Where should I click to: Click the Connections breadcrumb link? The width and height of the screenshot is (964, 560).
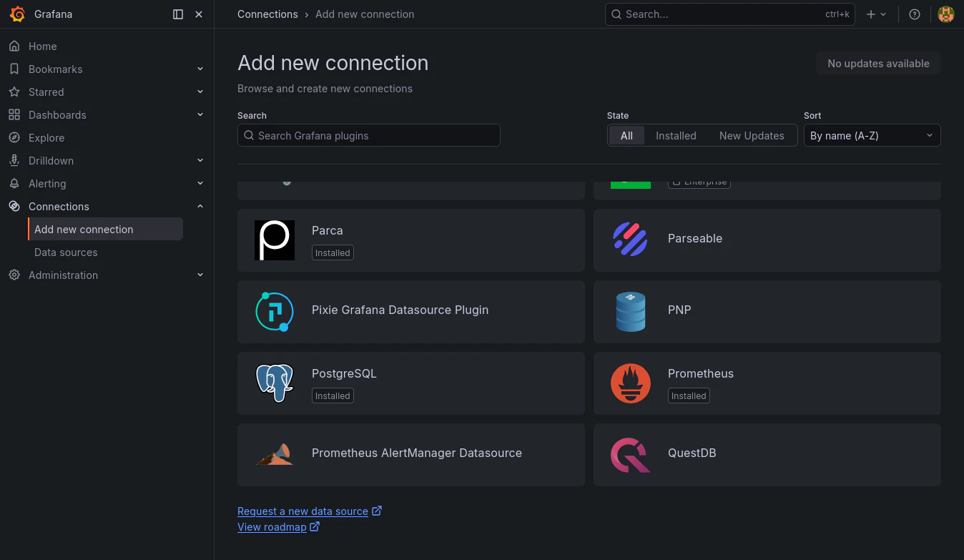click(267, 14)
